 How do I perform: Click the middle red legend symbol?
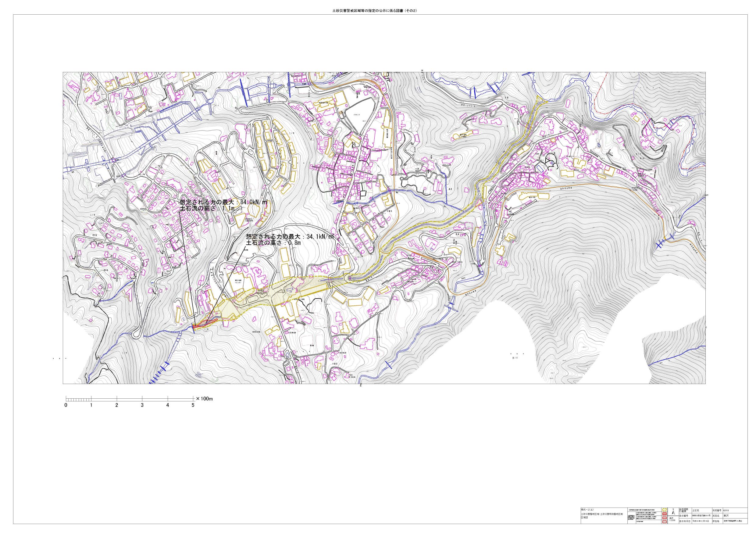[665, 518]
